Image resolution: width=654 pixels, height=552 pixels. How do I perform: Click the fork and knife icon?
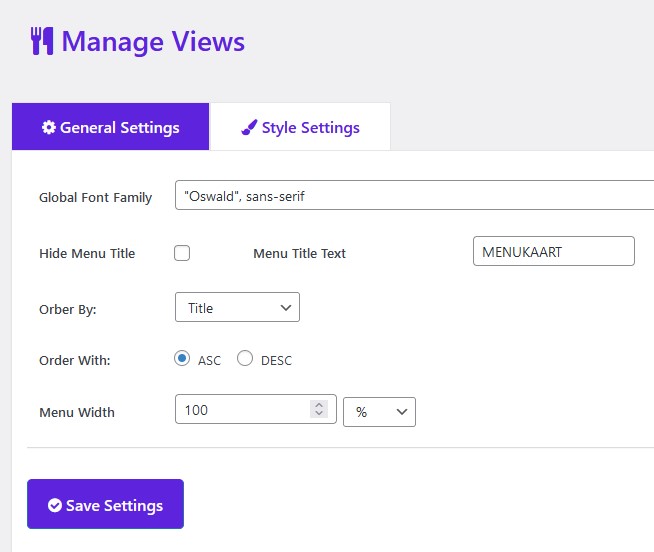point(42,41)
